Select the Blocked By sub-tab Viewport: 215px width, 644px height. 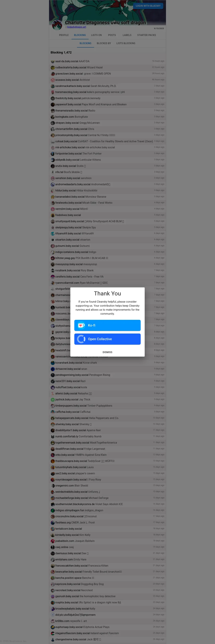pos(104,43)
